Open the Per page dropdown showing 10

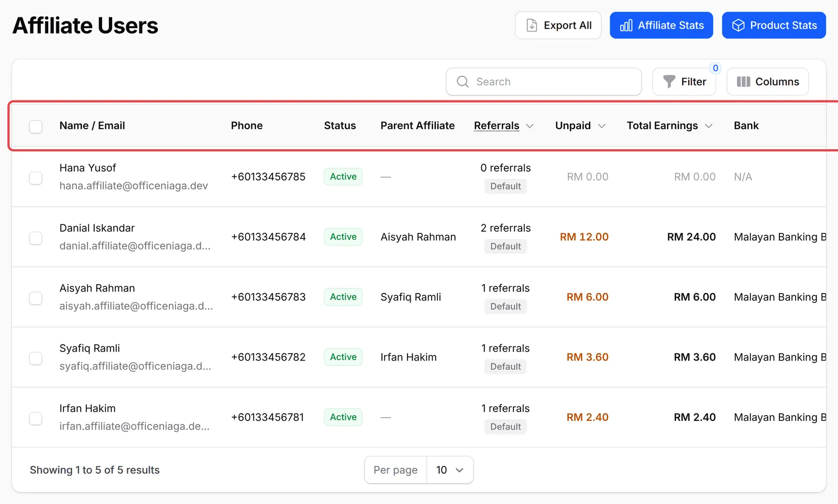pyautogui.click(x=450, y=470)
